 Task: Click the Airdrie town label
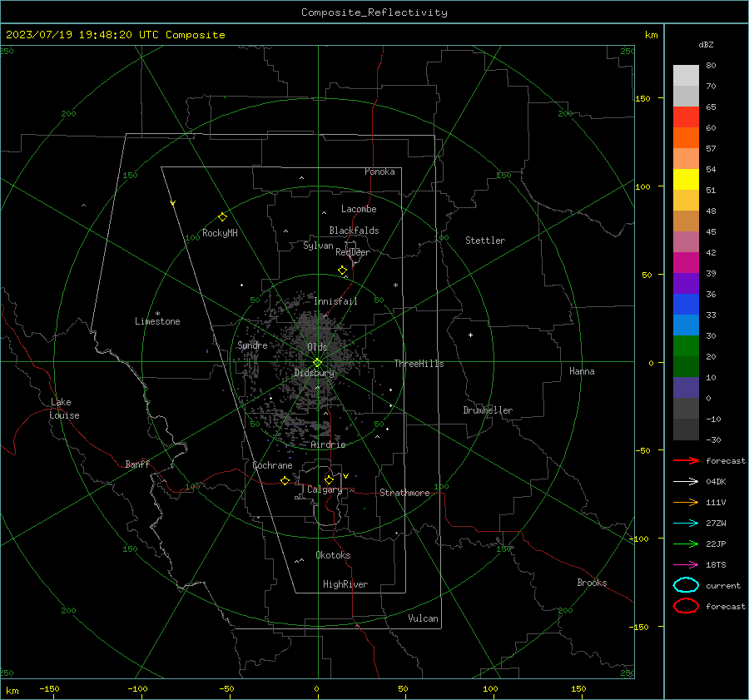pos(328,444)
